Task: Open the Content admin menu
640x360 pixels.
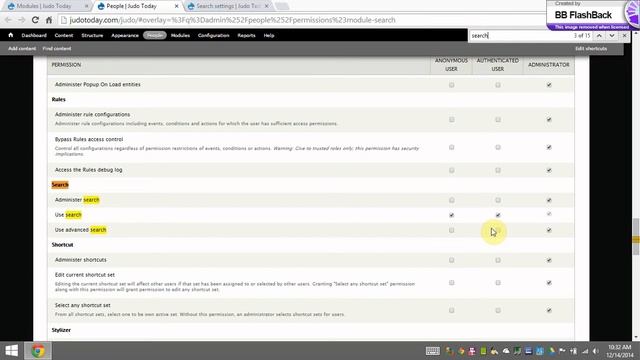Action: coord(64,36)
